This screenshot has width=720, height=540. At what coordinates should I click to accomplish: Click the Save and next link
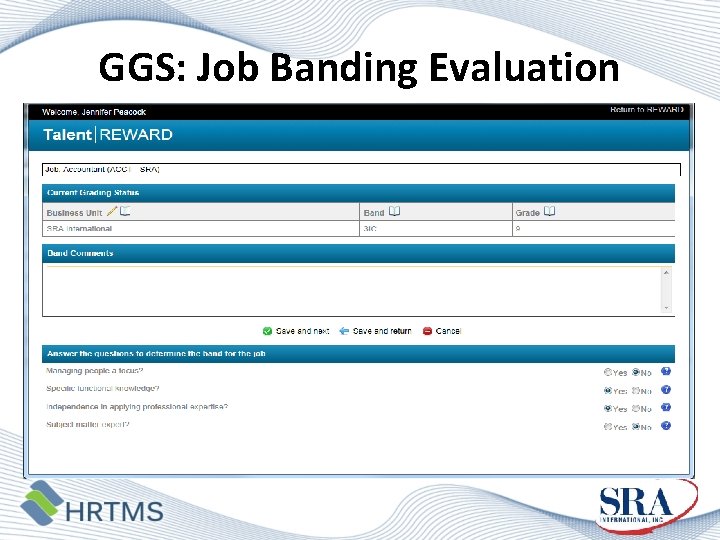point(303,331)
